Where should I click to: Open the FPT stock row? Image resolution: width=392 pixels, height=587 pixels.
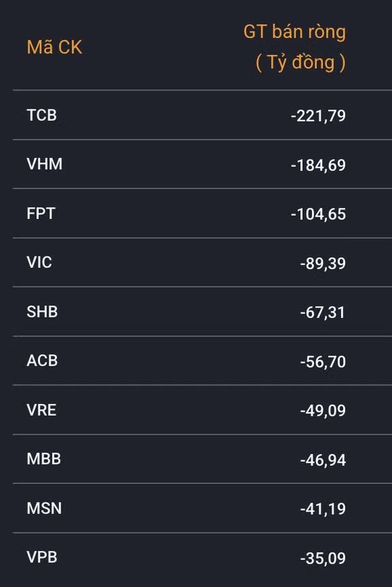coord(202,213)
